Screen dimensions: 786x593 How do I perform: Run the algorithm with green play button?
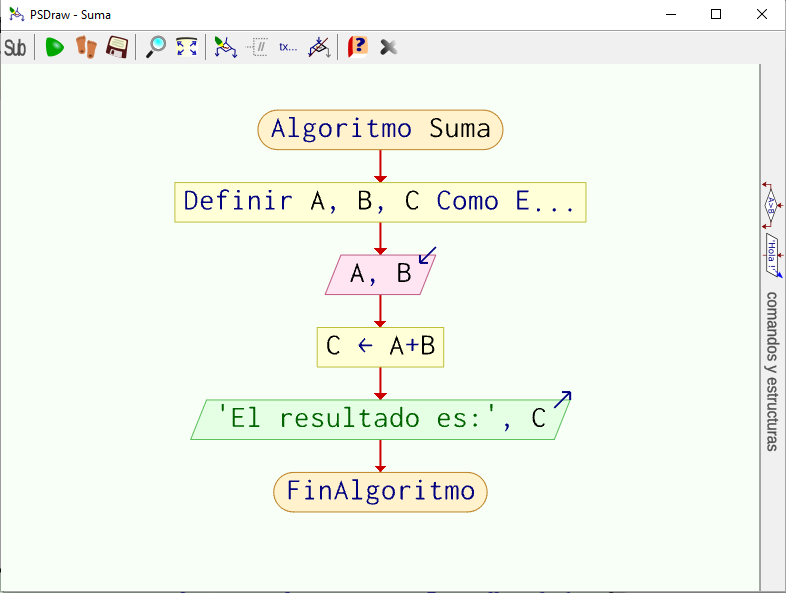point(55,48)
